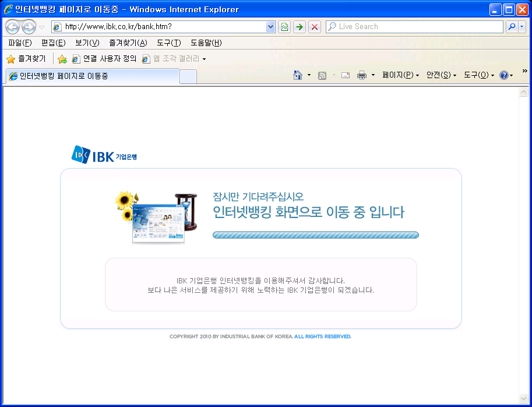532x407 pixels.
Task: Select the 인터넷뱅킹 페이지로 이동중 tab
Action: (93, 76)
